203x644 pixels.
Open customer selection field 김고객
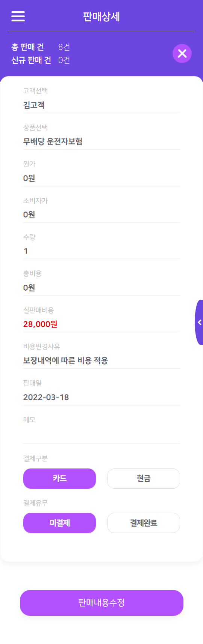pos(101,105)
